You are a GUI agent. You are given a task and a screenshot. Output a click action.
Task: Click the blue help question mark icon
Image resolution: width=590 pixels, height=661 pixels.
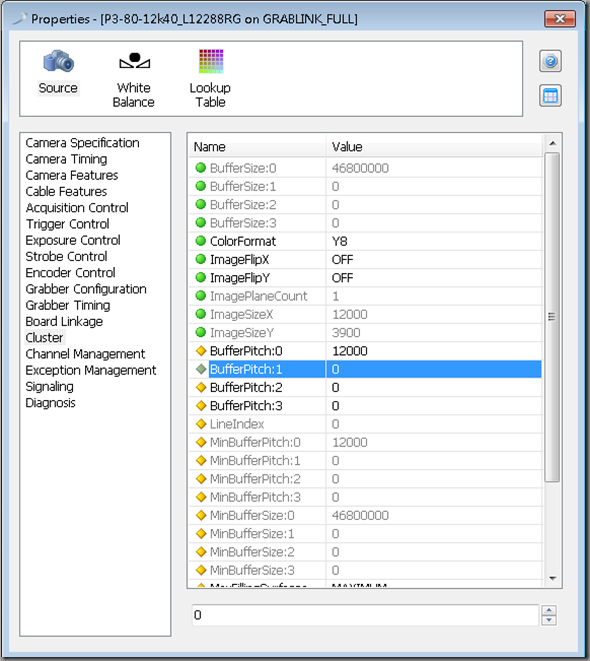[x=550, y=62]
